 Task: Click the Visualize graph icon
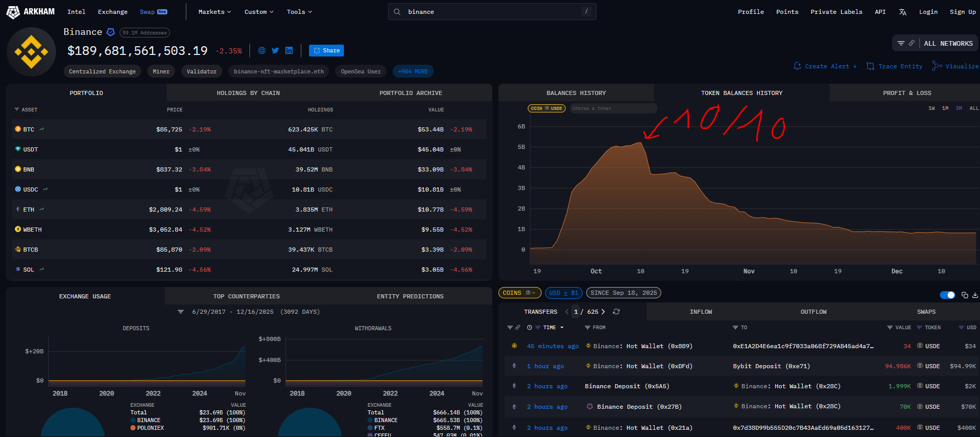937,66
